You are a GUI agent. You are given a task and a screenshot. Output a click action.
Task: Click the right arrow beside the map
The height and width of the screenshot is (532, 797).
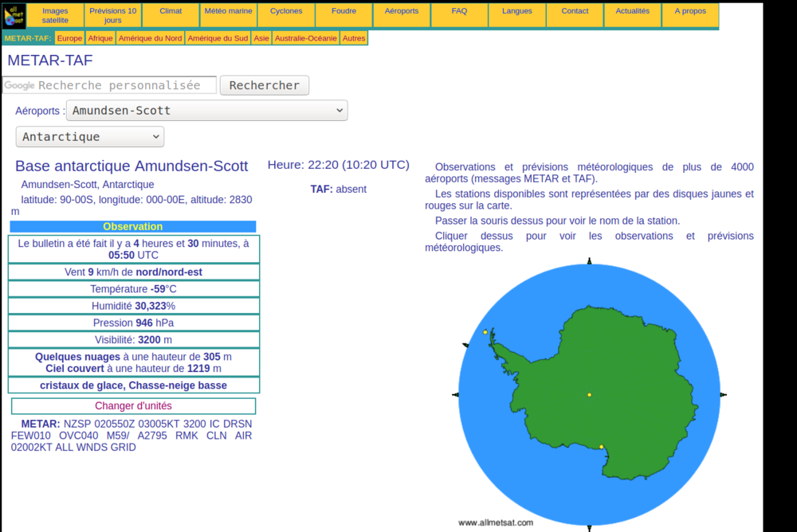pos(723,394)
